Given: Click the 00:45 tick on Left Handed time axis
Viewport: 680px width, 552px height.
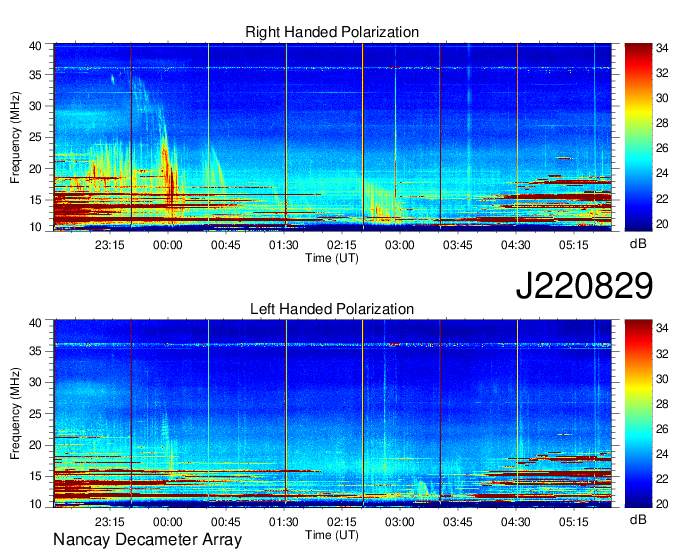Looking at the screenshot, I should click(226, 522).
